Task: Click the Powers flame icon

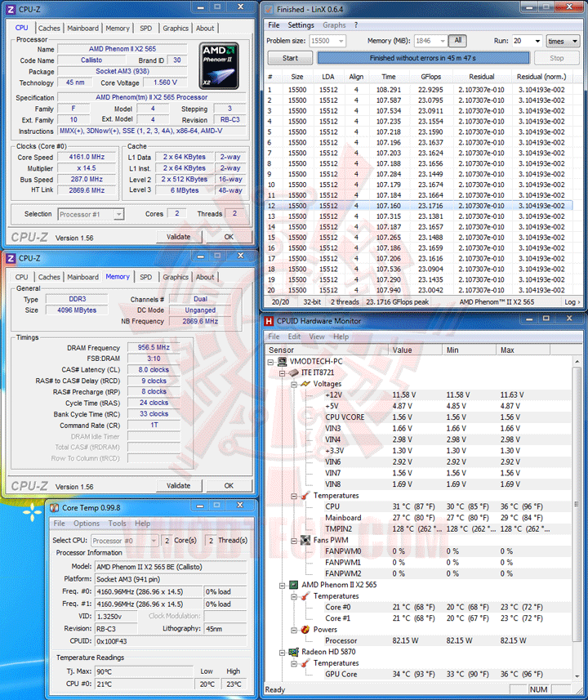Action: pos(305,630)
